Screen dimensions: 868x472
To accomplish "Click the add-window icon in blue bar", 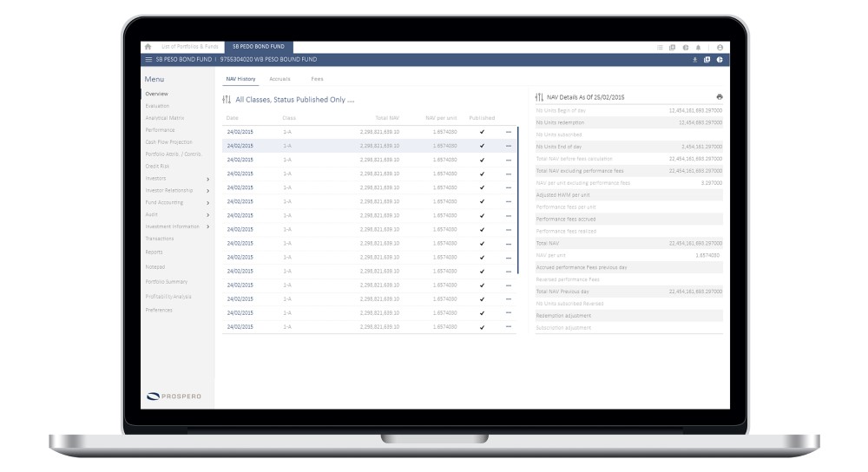I will (x=707, y=60).
